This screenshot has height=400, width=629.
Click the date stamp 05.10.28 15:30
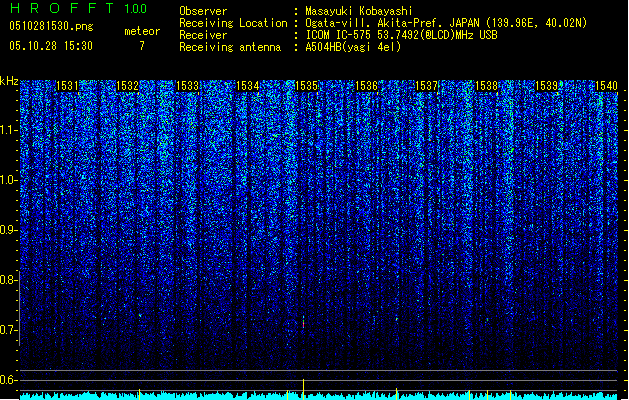pyautogui.click(x=51, y=46)
